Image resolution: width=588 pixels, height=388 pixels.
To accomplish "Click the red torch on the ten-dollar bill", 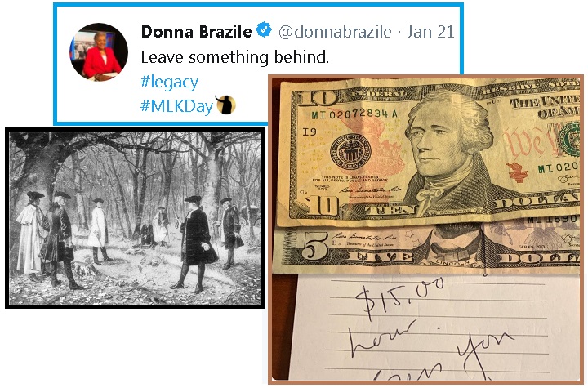I will click(x=517, y=172).
